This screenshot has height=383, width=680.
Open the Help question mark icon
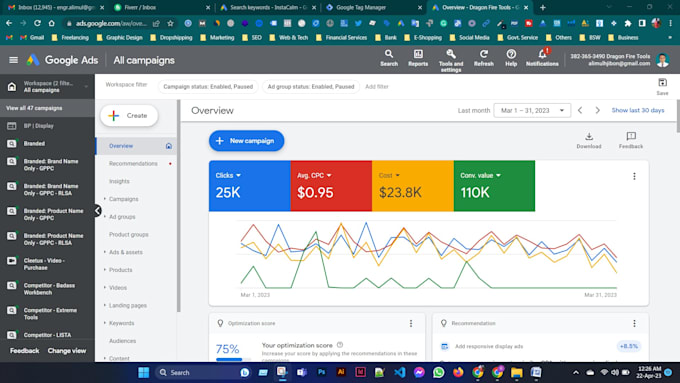511,54
